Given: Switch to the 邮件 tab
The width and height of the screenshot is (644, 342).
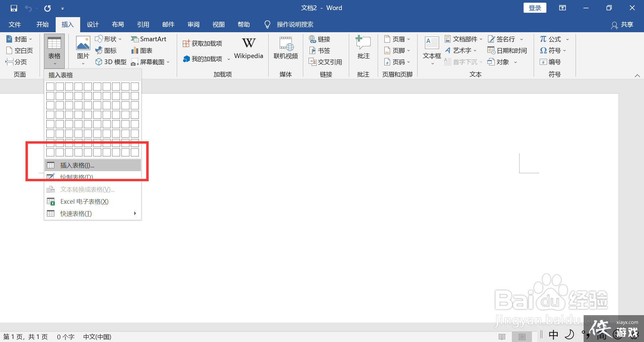Looking at the screenshot, I should click(168, 25).
